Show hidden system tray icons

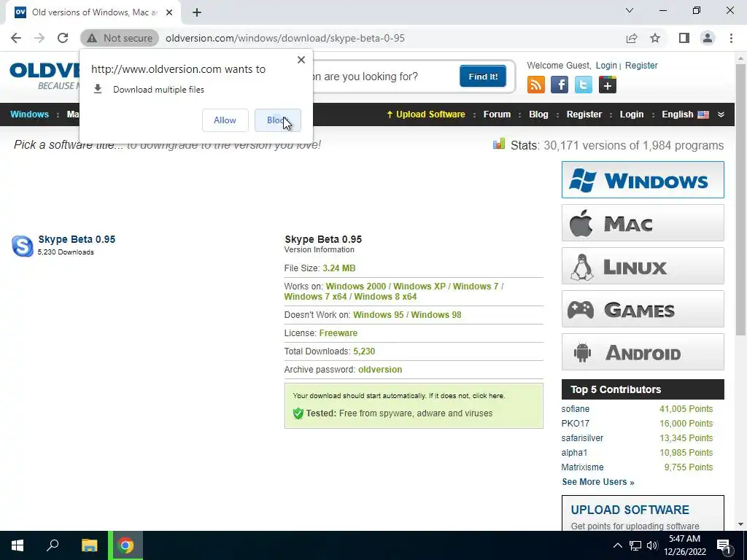(x=617, y=545)
